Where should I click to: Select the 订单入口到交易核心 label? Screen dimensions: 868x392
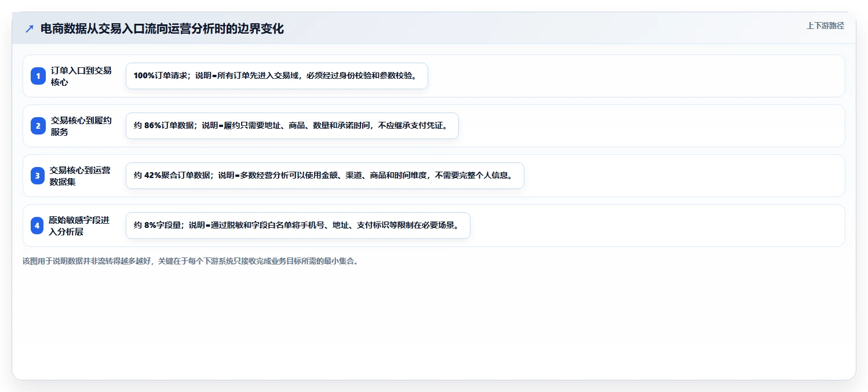pyautogui.click(x=81, y=76)
